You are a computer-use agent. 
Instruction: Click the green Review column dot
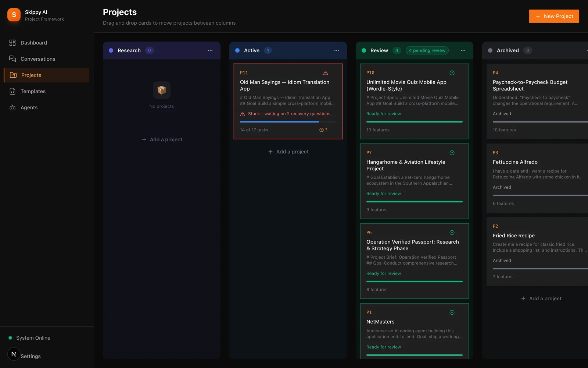coord(364,50)
